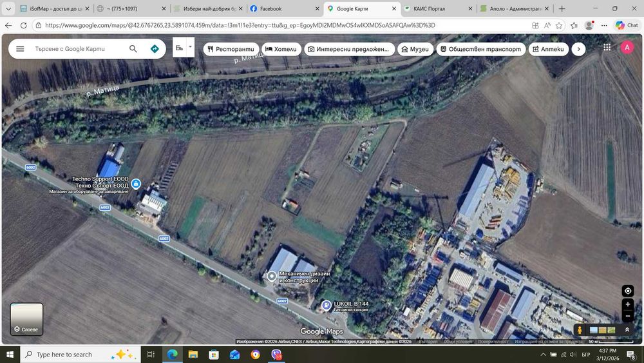
Task: Click the Edge app-install grid icon
Action: click(x=535, y=26)
